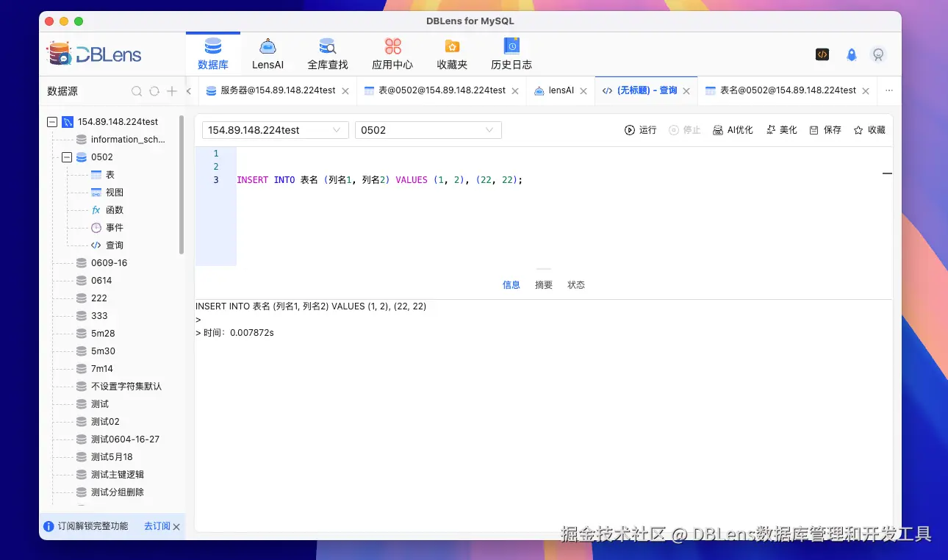Image resolution: width=948 pixels, height=560 pixels.
Task: Close the 服务器@154.89.148.224test tab
Action: [345, 91]
